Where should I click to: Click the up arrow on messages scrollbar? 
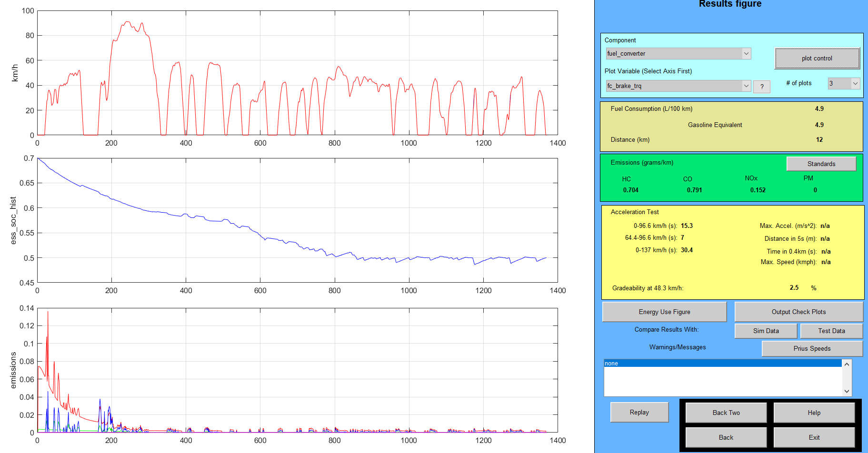click(x=846, y=364)
